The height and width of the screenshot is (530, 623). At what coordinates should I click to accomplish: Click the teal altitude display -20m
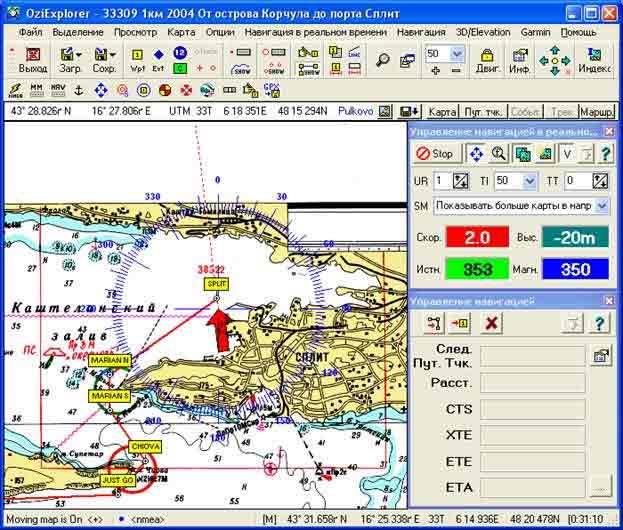coord(575,237)
